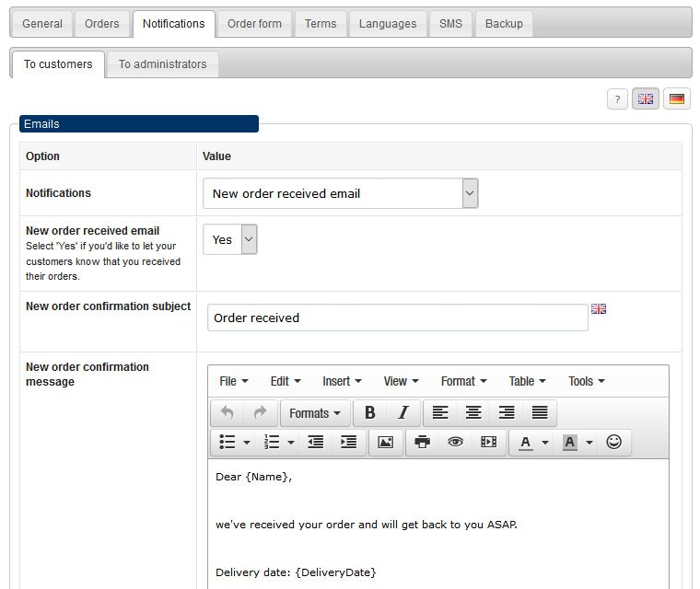Select the Notifications tab
This screenshot has width=700, height=589.
(x=174, y=24)
